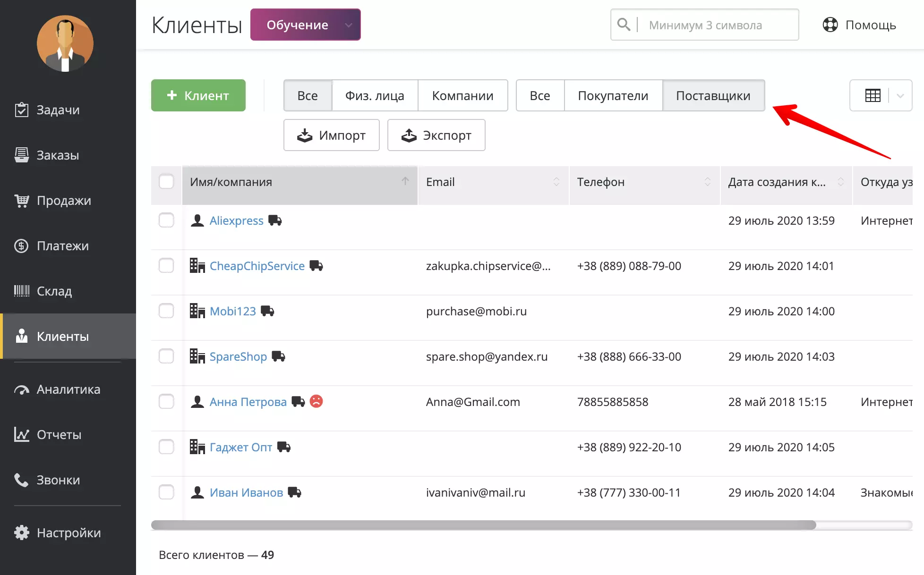Open Задачи in the sidebar

point(68,110)
